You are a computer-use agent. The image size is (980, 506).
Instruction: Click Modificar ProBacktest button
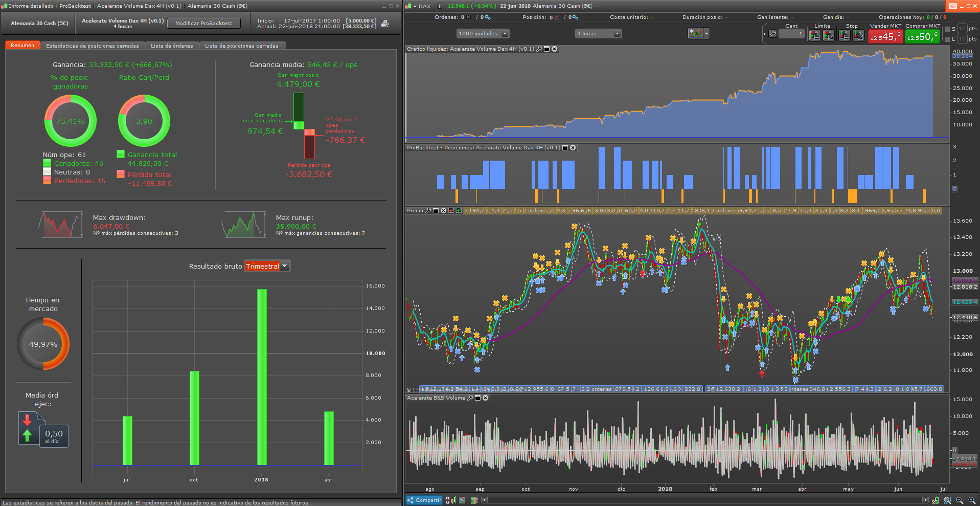[x=203, y=24]
